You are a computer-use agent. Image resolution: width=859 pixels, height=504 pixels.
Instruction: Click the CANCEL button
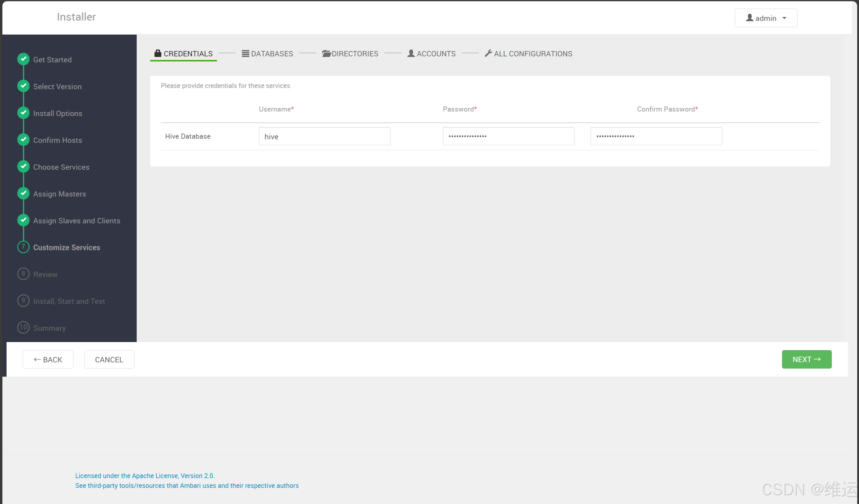109,359
